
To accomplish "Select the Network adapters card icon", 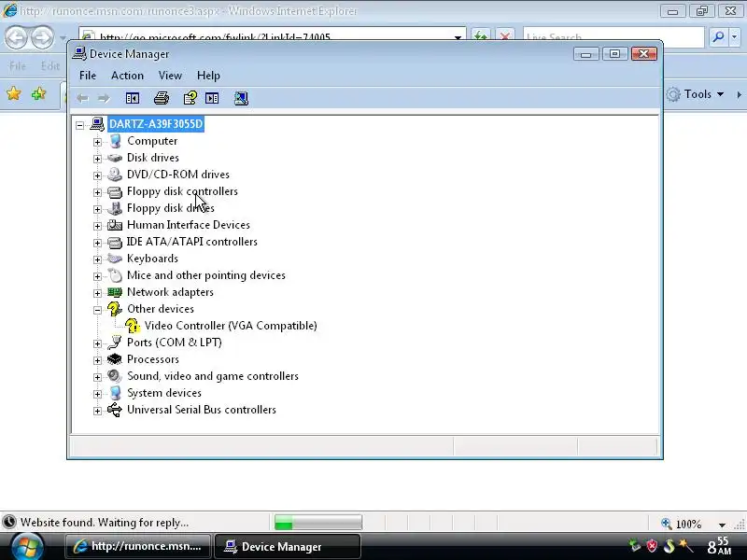I will pos(115,292).
